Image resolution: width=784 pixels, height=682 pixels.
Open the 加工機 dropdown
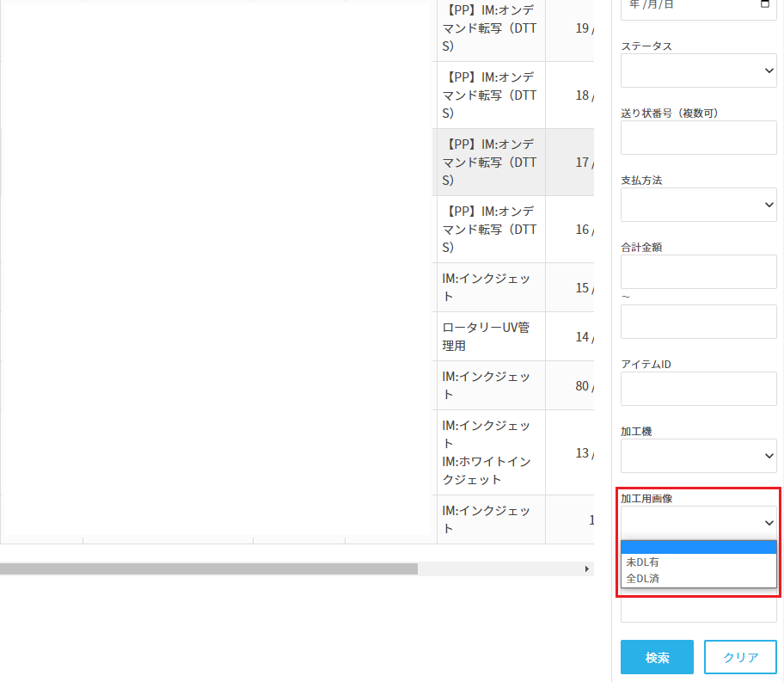[x=698, y=456]
